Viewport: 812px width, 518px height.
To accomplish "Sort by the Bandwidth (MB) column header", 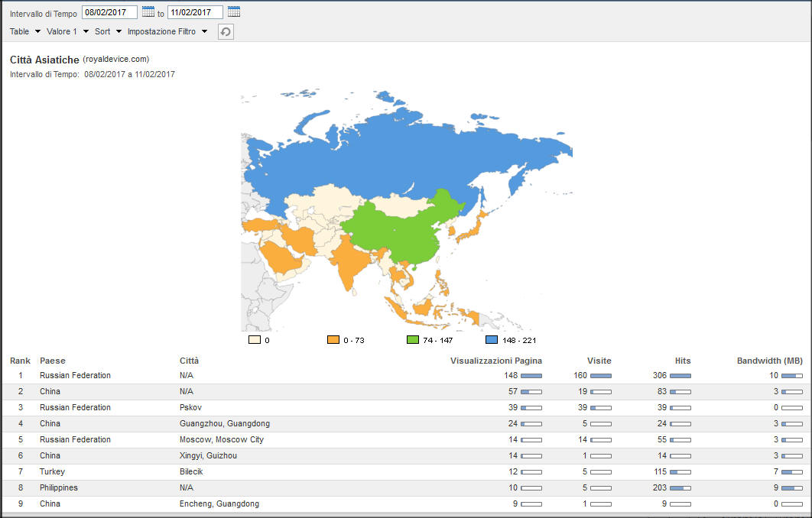I will [769, 361].
